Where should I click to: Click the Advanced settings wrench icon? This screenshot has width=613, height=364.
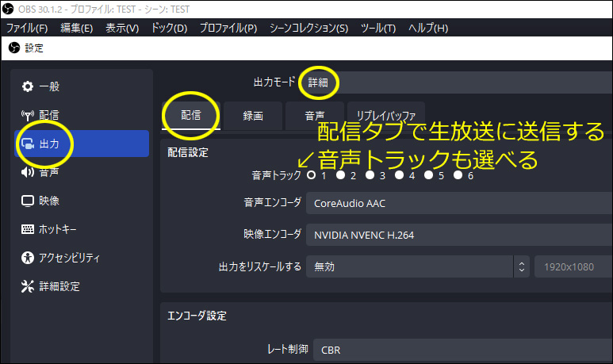tap(28, 286)
